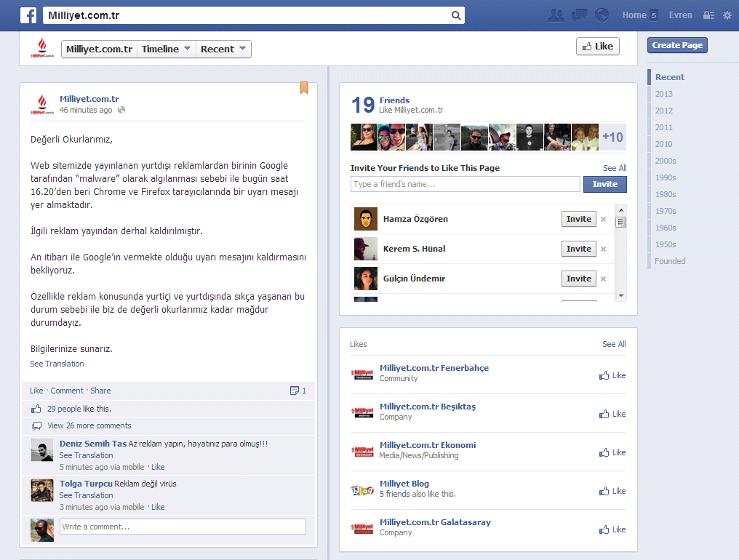Screen dimensions: 739x560
Task: Dismiss Gülçin Ündemir invite suggestion
Action: tap(603, 279)
